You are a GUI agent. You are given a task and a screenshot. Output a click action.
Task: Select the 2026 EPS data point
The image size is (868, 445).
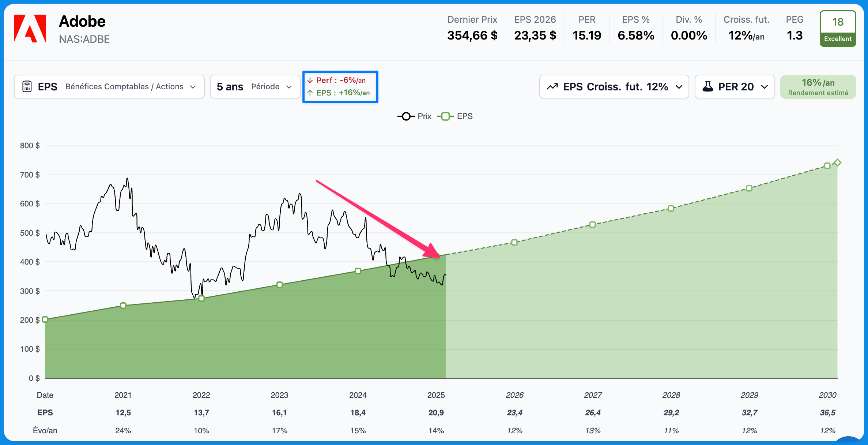(x=514, y=242)
